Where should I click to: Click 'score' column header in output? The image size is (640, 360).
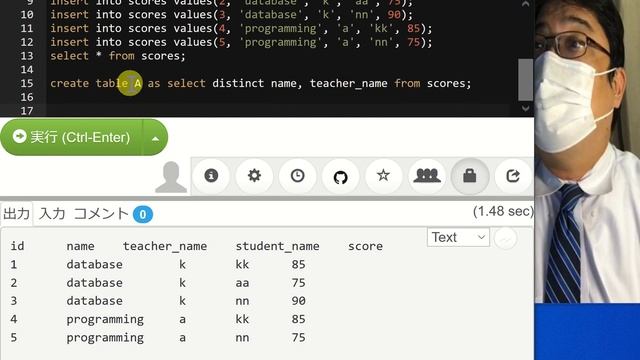click(x=365, y=246)
